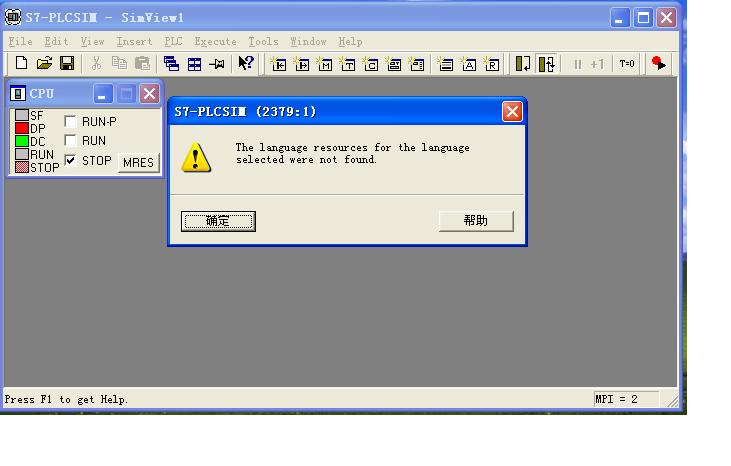
Task: Click the 帮助 help button
Action: click(x=476, y=221)
